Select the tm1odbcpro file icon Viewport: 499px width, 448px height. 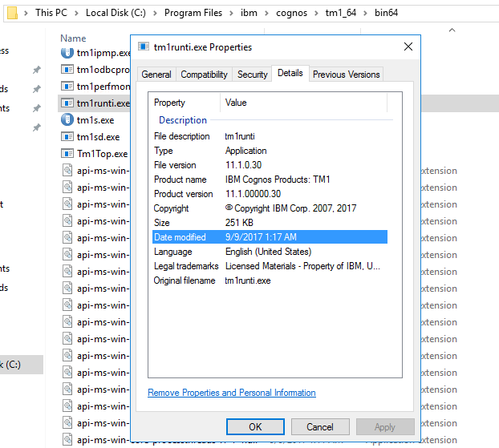pos(67,69)
